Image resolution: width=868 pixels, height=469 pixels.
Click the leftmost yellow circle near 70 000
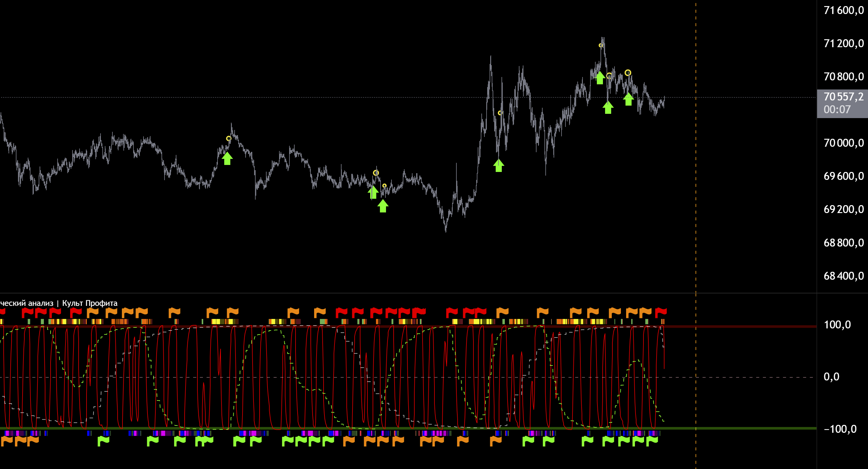[229, 138]
